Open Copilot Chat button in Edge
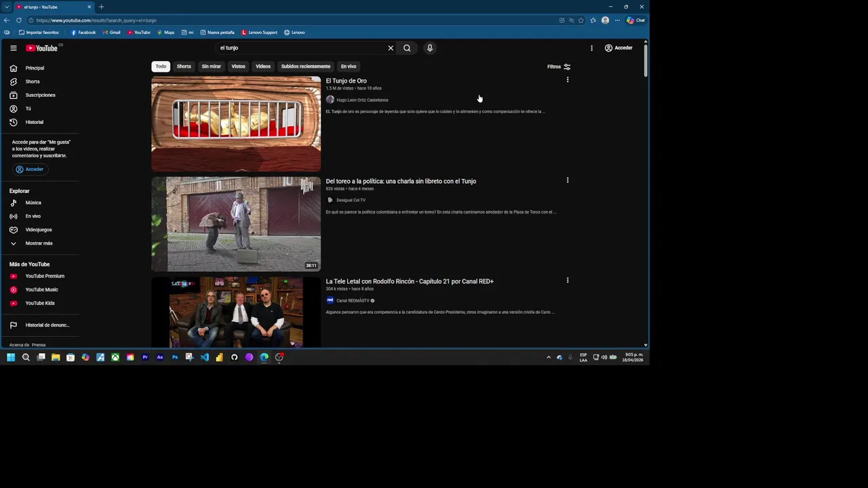Image resolution: width=868 pixels, height=488 pixels. [x=636, y=20]
